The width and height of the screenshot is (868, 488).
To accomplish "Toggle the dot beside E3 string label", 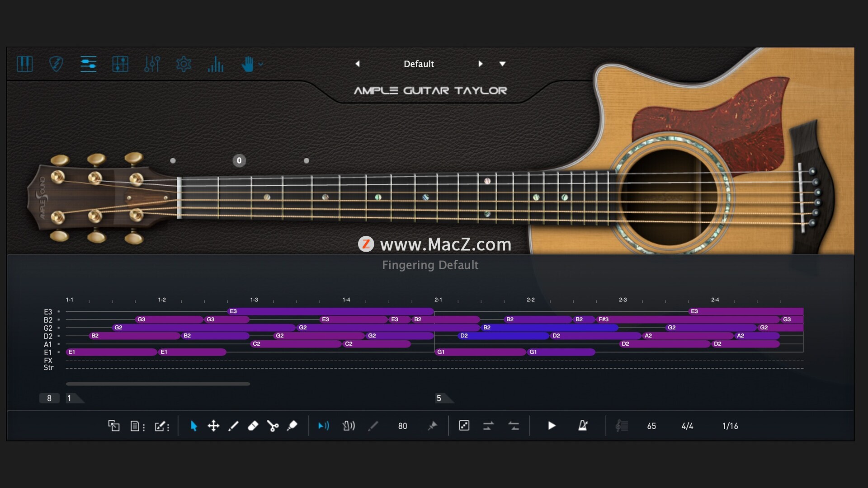I will (x=59, y=312).
